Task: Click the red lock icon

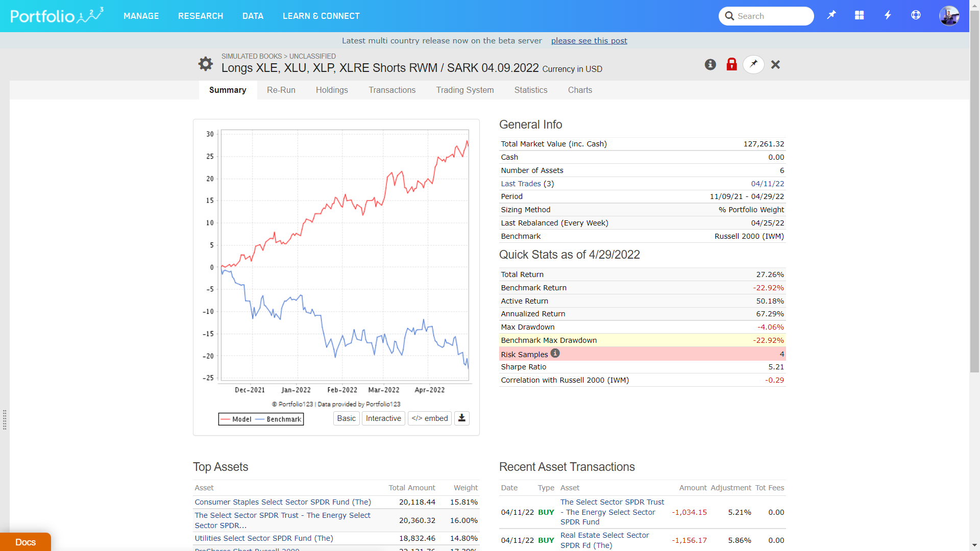Action: (x=731, y=64)
